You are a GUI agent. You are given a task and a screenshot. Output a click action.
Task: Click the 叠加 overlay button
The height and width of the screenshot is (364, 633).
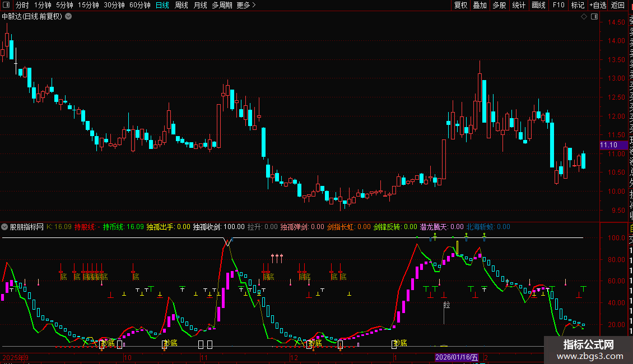pos(480,5)
